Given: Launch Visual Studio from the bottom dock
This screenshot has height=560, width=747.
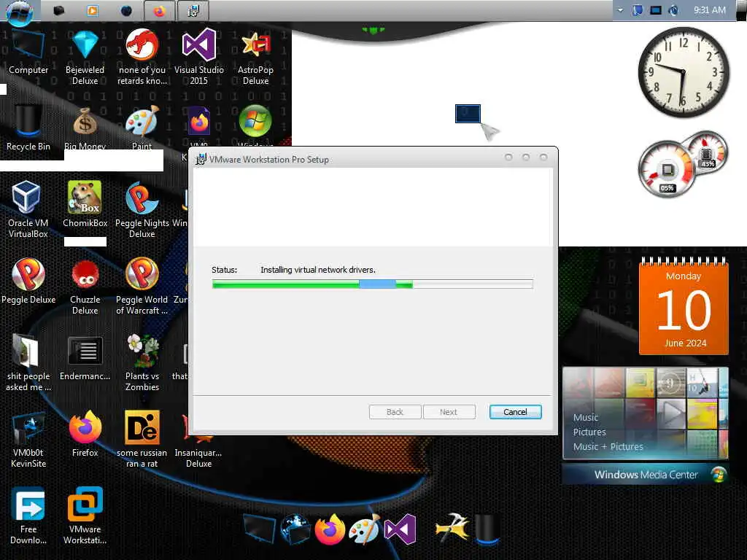Looking at the screenshot, I should (400, 529).
